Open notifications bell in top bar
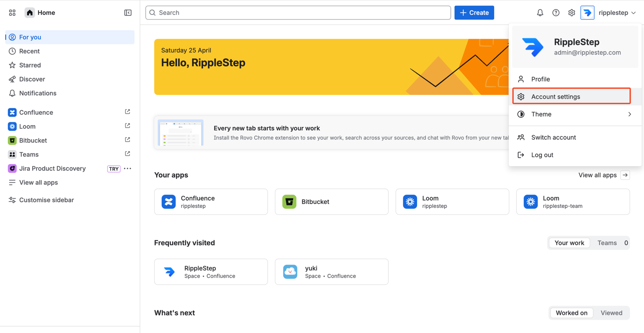 click(x=540, y=13)
